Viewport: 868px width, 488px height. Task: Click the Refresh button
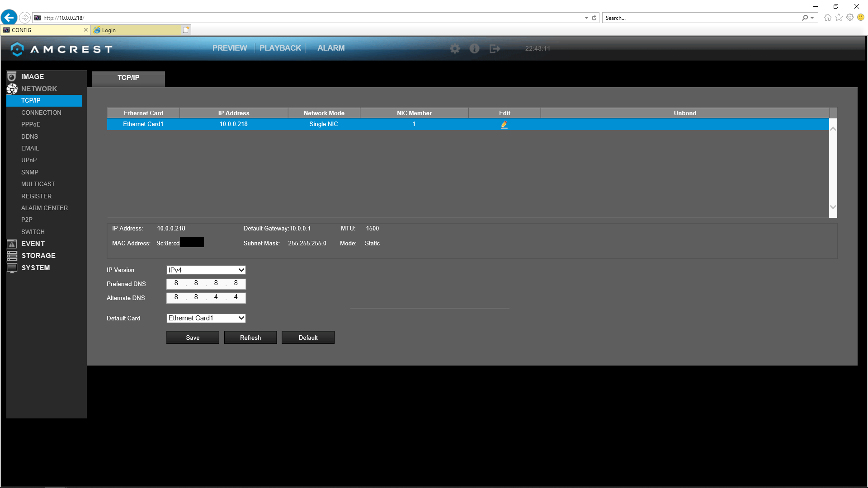tap(250, 338)
